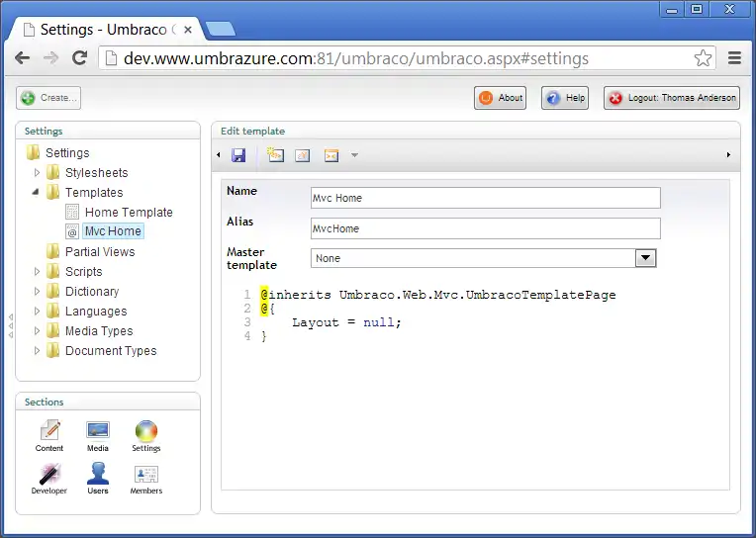Image resolution: width=756 pixels, height=538 pixels.
Task: Open the Content section
Action: [x=49, y=436]
